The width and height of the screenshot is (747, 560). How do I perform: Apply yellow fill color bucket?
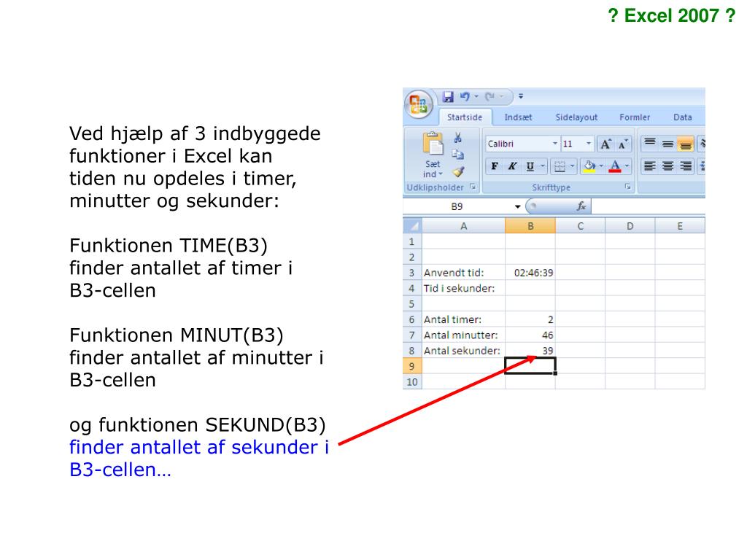click(x=589, y=166)
